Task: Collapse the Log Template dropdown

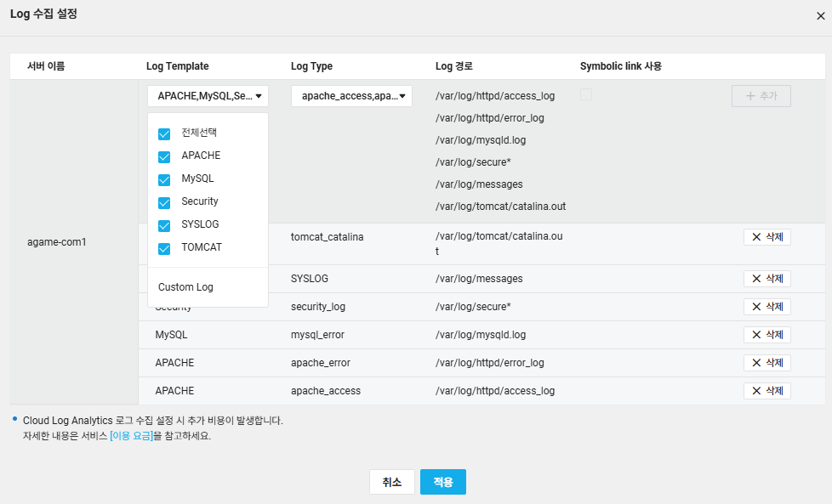Action: pyautogui.click(x=208, y=96)
